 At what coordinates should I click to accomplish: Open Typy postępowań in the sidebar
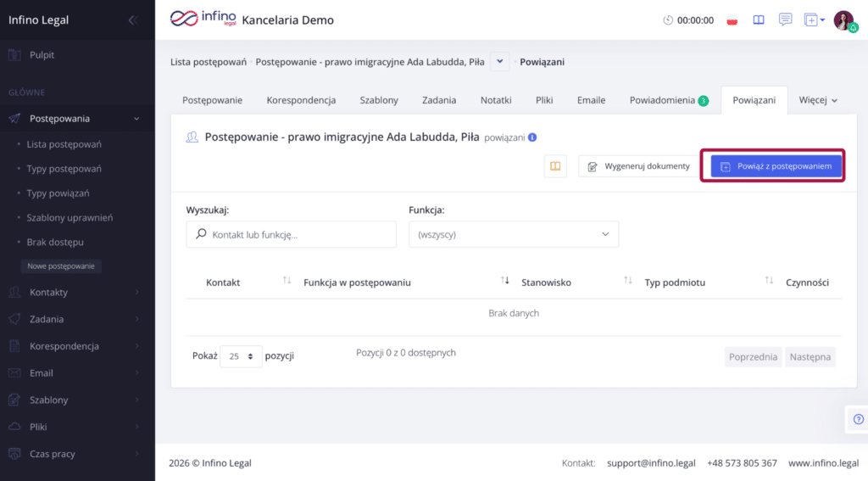click(x=64, y=169)
